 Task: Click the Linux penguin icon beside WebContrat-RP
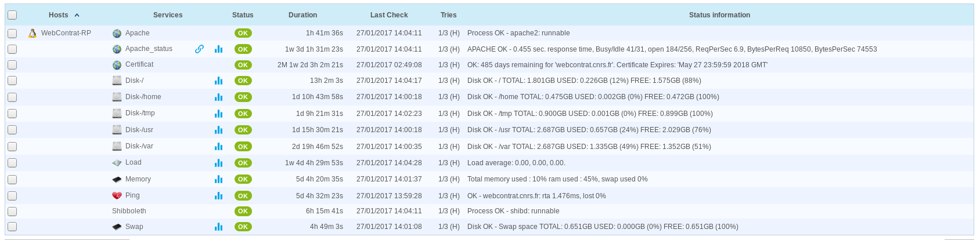[33, 34]
